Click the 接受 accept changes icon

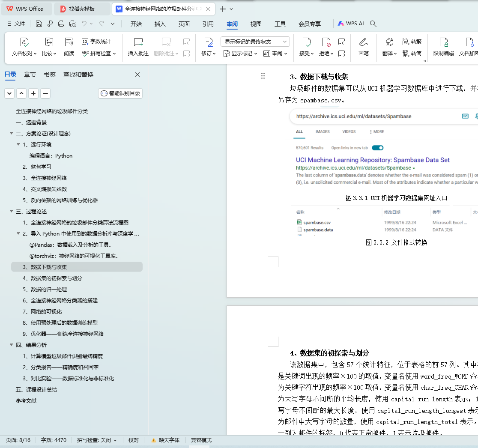pos(306,42)
